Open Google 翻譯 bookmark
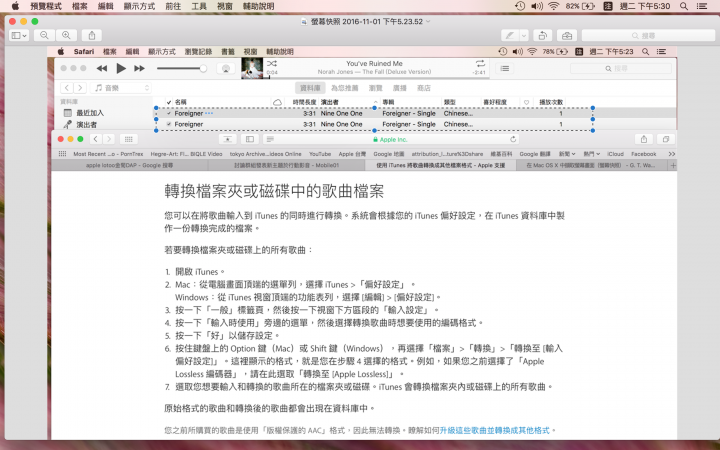This screenshot has height=450, width=720. click(x=535, y=154)
